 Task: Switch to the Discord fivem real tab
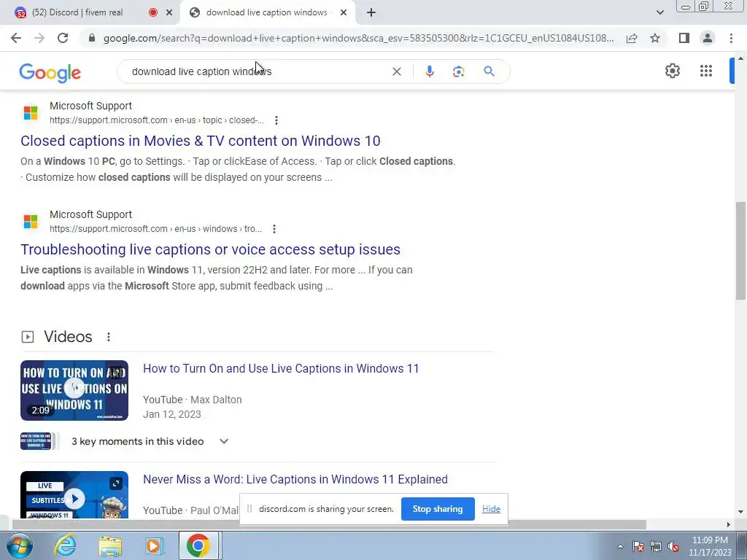point(77,12)
